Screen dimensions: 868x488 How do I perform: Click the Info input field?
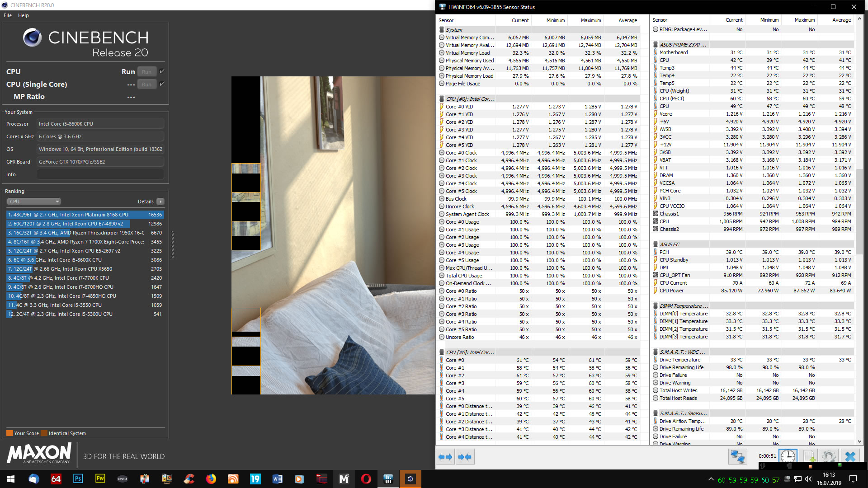[100, 174]
